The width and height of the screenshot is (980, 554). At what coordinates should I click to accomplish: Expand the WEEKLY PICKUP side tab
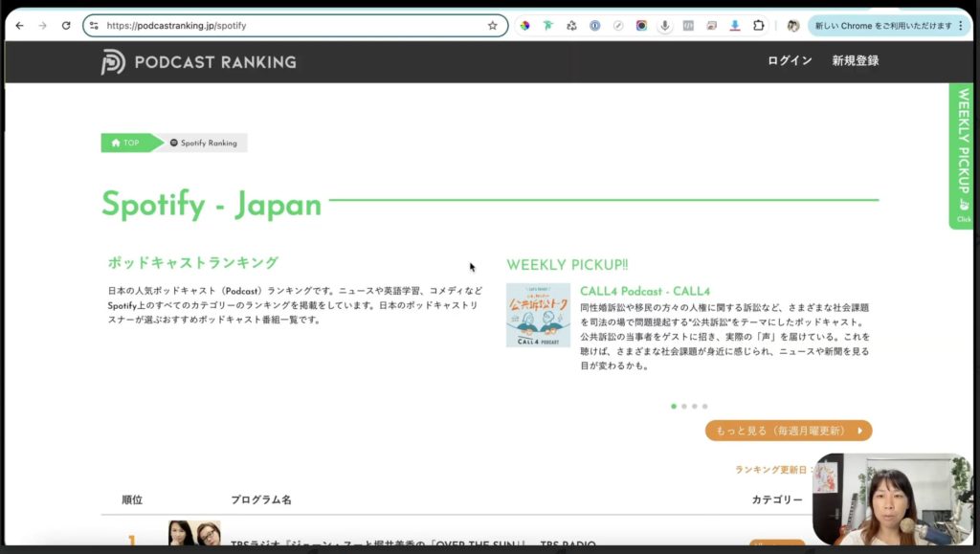point(963,156)
